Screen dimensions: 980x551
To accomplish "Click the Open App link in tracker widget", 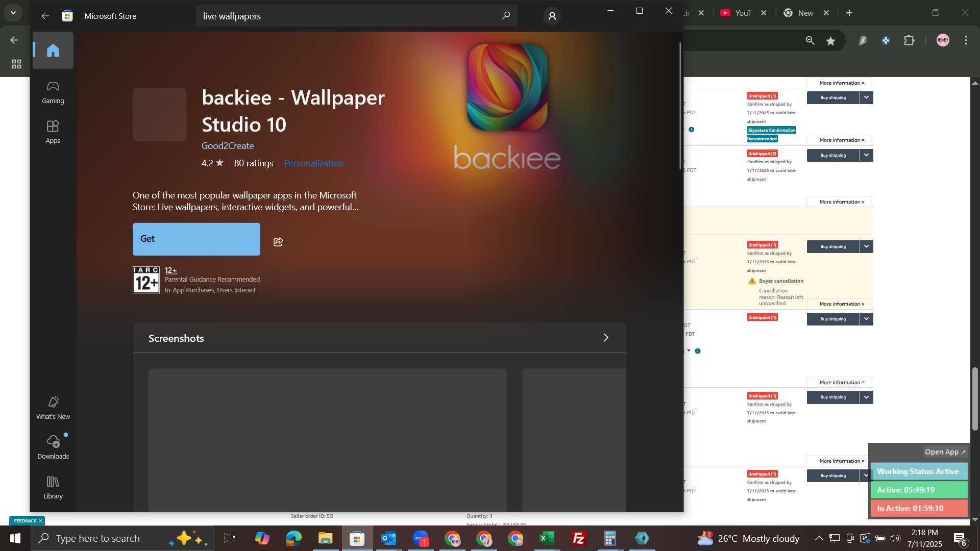I will 945,452.
